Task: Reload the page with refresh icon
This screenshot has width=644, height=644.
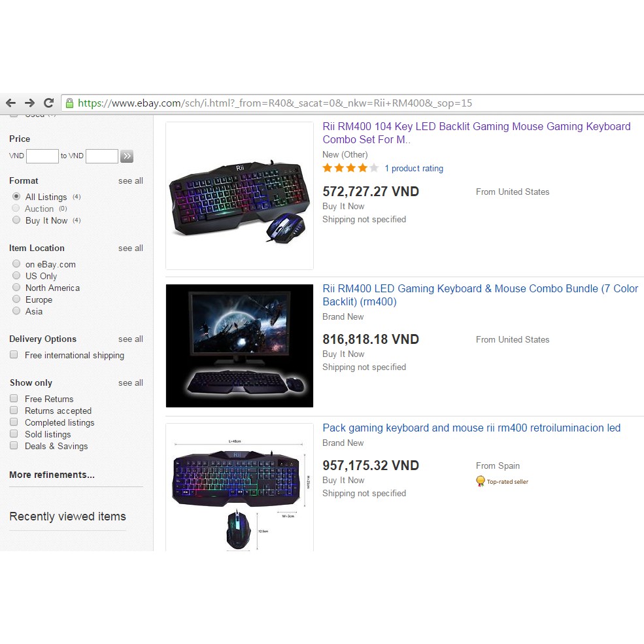Action: [x=48, y=103]
